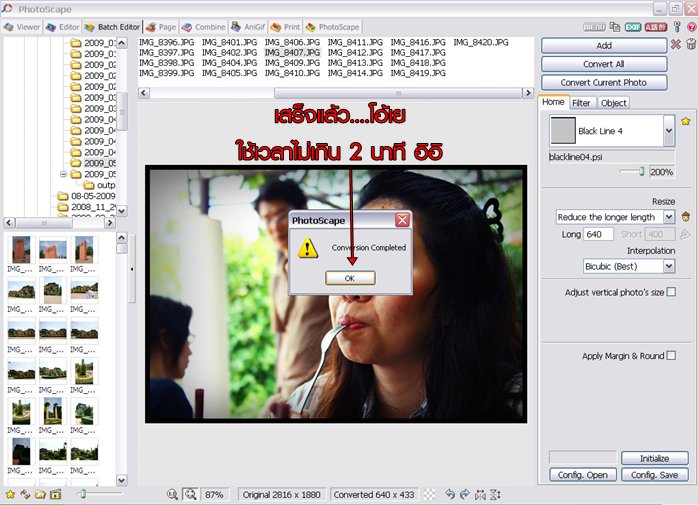Open the EXIF information button
The image size is (698, 505).
point(633,27)
